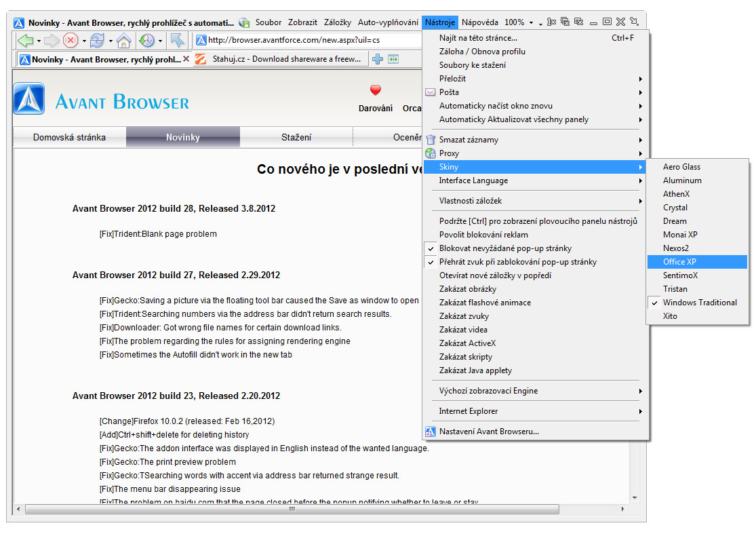Open the Stažení page link
756x536 pixels.
pos(296,138)
